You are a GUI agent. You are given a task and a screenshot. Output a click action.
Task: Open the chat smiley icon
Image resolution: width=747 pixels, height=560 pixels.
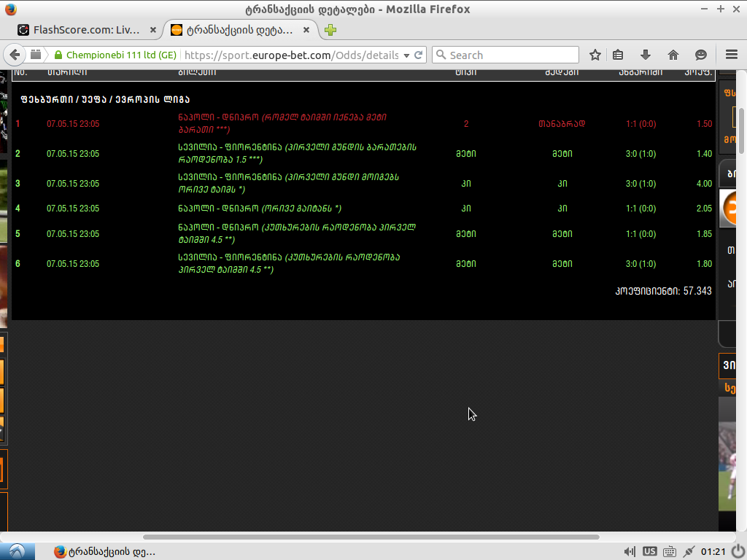pos(701,55)
